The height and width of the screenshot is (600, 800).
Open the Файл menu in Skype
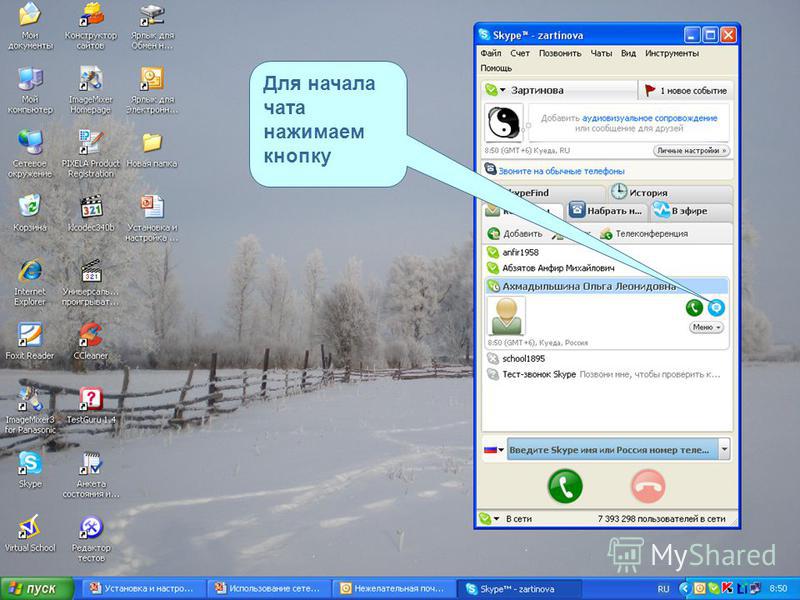490,53
